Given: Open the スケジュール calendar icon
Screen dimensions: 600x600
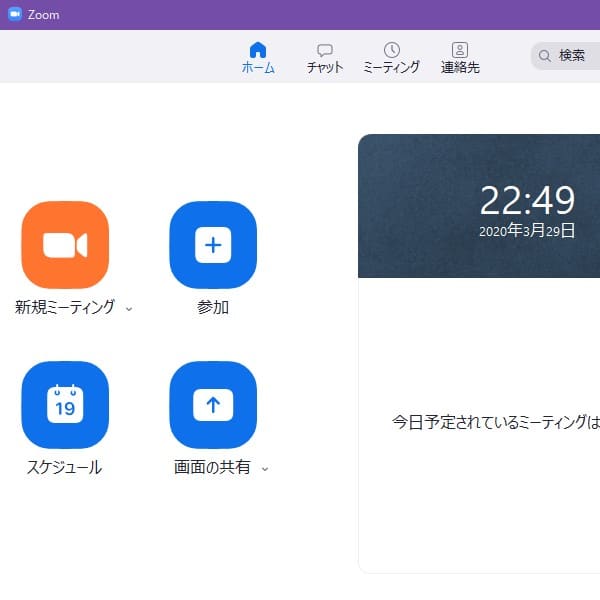Looking at the screenshot, I should coord(65,405).
